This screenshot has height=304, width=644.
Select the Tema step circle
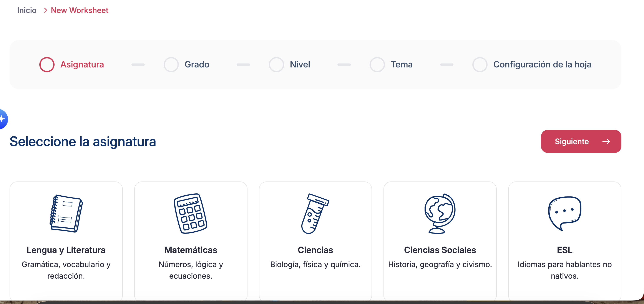(377, 65)
